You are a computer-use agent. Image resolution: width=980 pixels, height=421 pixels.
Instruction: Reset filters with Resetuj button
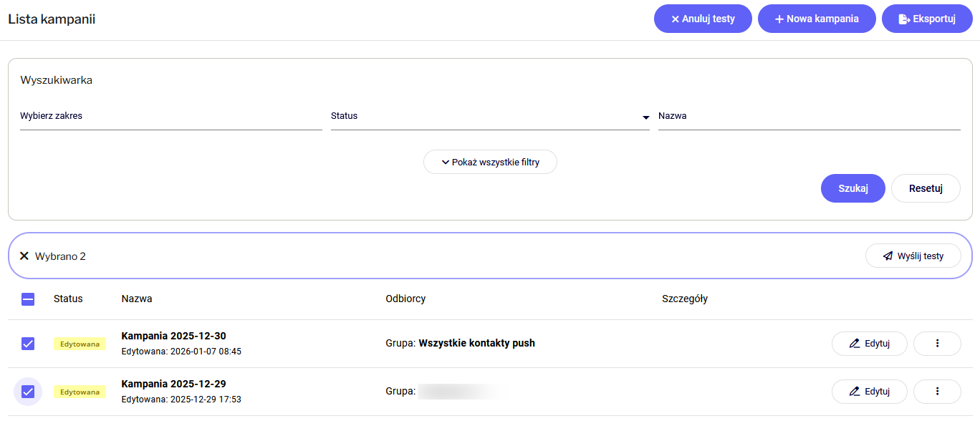pos(925,188)
